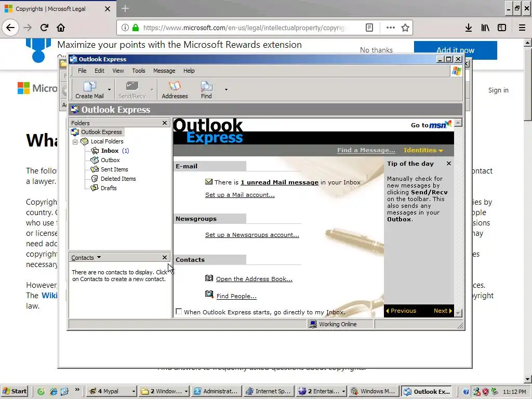The height and width of the screenshot is (399, 532).
Task: Open the Send/Recv dropdown arrow
Action: click(x=152, y=89)
